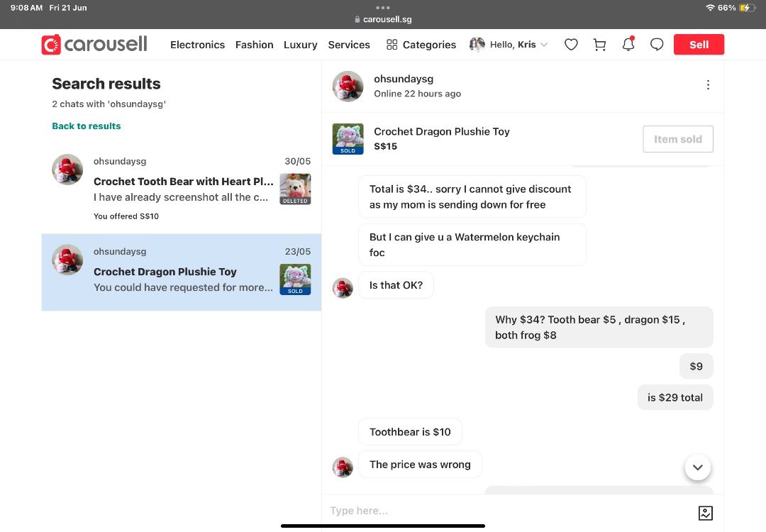
Task: Click the Crochet Dragon Plushie listing thumbnail
Action: [x=348, y=139]
